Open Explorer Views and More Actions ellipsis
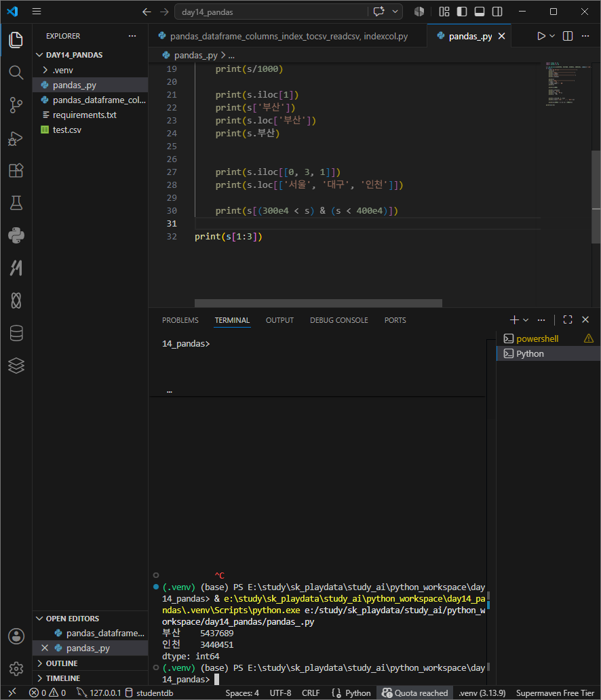601x700 pixels. pos(132,36)
